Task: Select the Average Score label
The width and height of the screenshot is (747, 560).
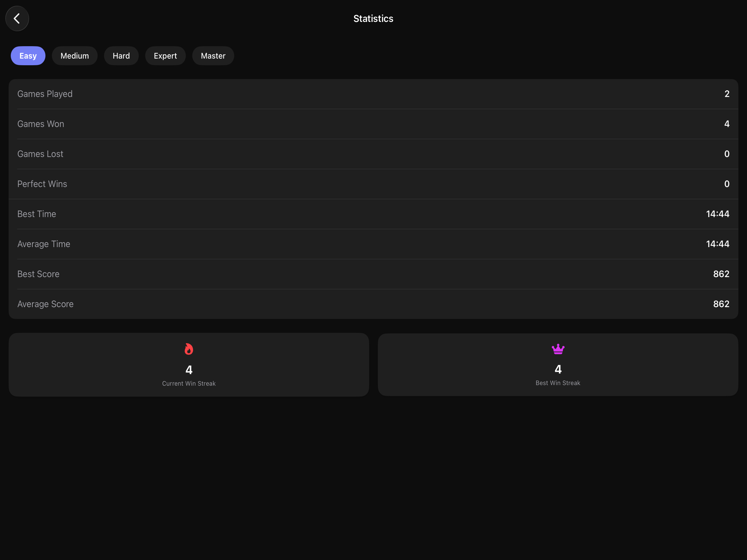Action: [x=45, y=304]
